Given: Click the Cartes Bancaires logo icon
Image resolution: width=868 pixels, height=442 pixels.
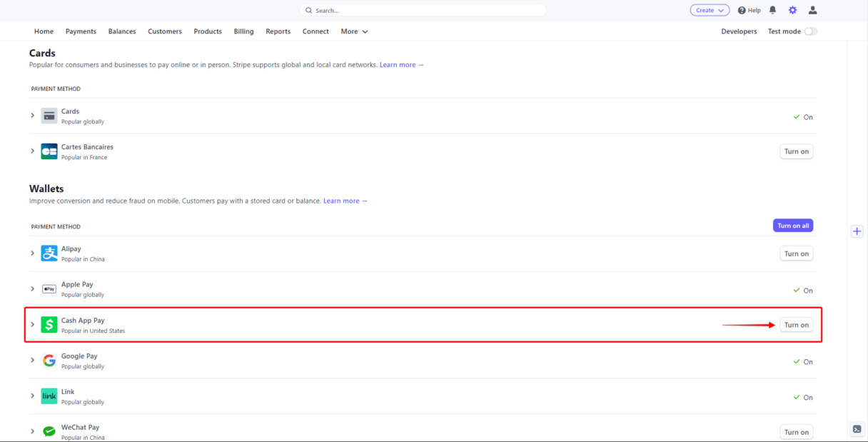Looking at the screenshot, I should (49, 151).
